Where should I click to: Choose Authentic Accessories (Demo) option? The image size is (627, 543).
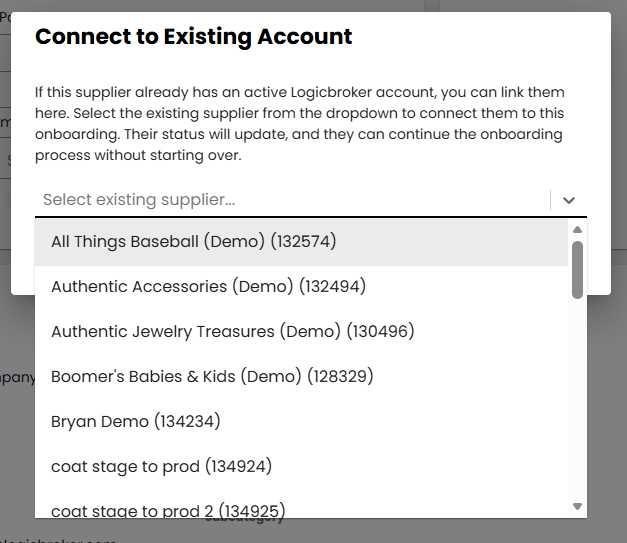point(208,286)
